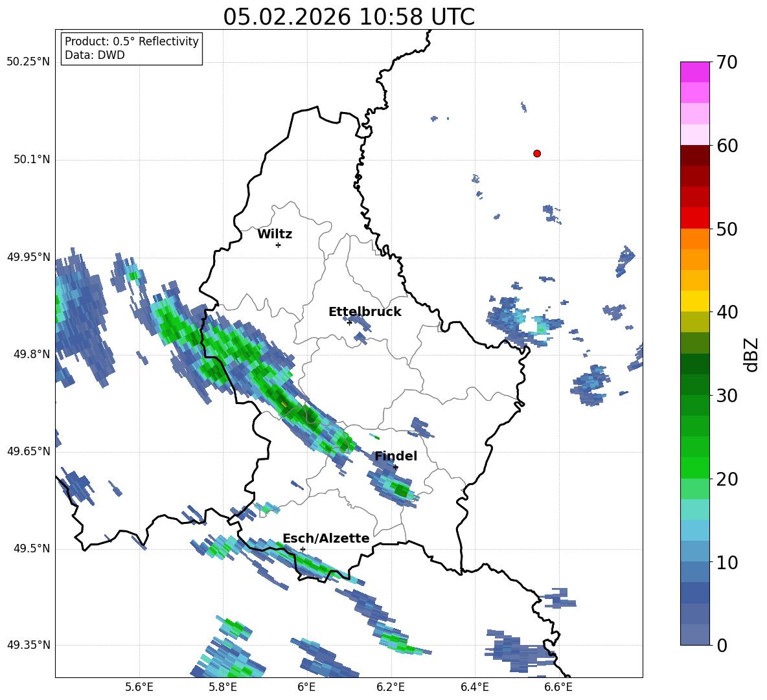Click the 49.5°N latitude label
This screenshot has width=767, height=700.
pos(32,548)
